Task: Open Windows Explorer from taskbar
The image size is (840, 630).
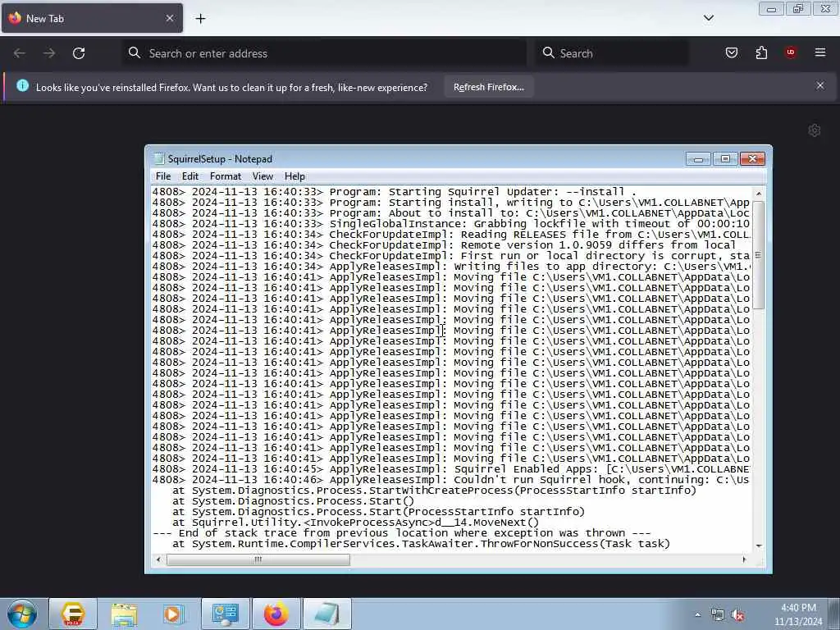Action: 124,614
